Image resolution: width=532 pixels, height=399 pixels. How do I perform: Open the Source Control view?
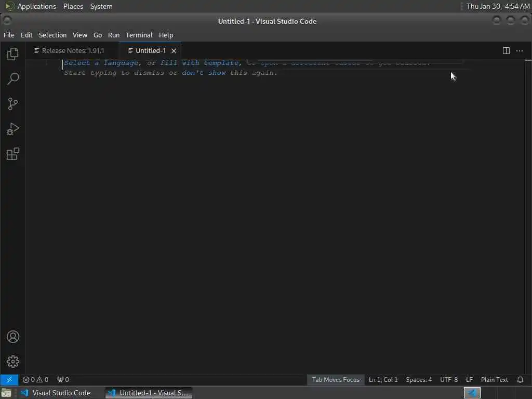click(x=12, y=104)
